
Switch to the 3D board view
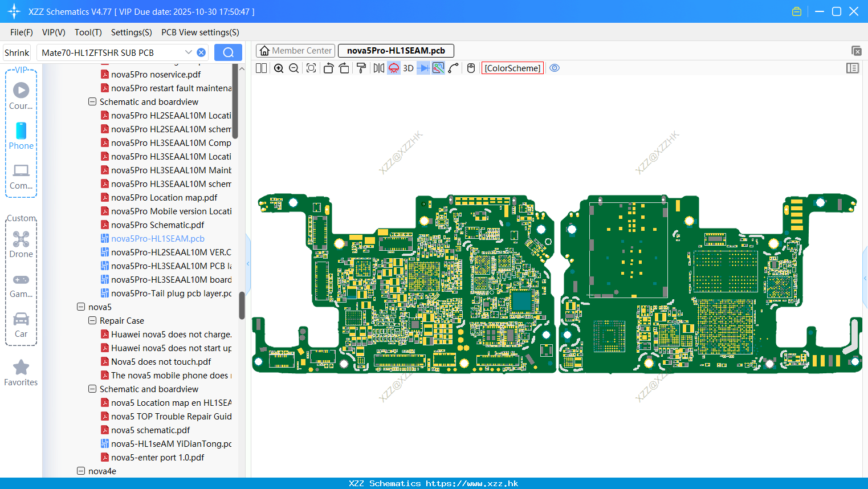(408, 68)
